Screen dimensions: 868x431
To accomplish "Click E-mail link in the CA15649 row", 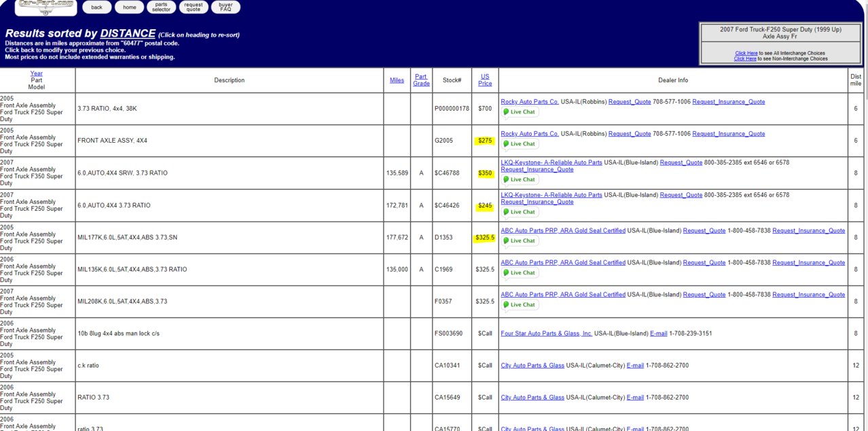I will 635,398.
